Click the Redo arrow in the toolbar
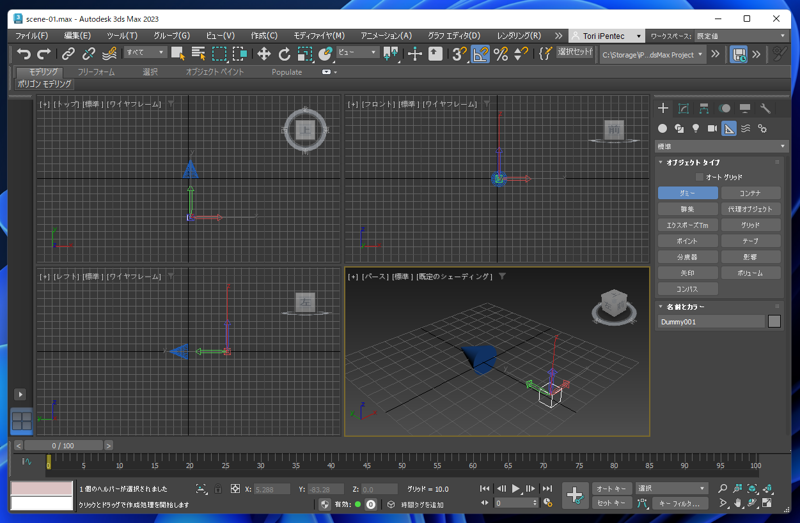The image size is (800, 523). click(x=44, y=54)
